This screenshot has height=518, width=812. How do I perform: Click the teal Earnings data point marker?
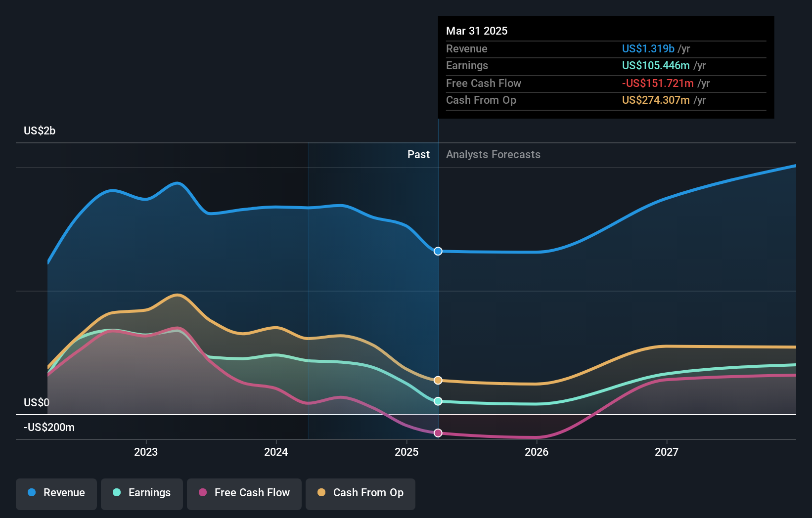(x=438, y=401)
